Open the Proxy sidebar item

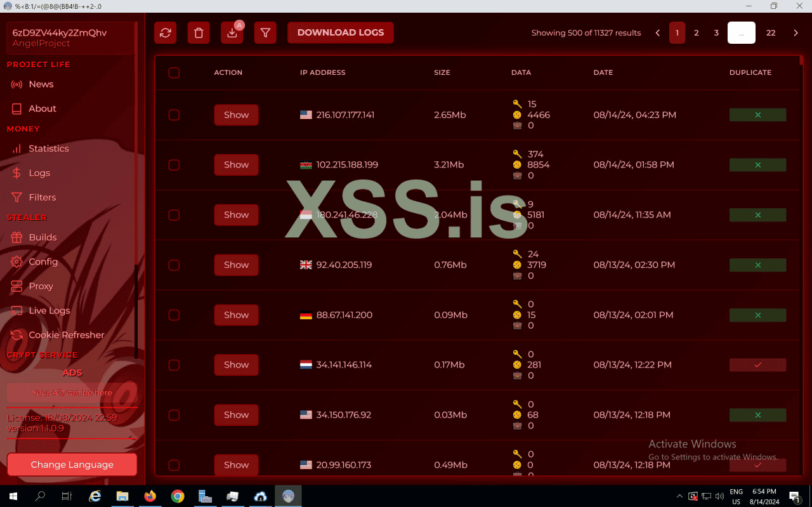click(41, 286)
